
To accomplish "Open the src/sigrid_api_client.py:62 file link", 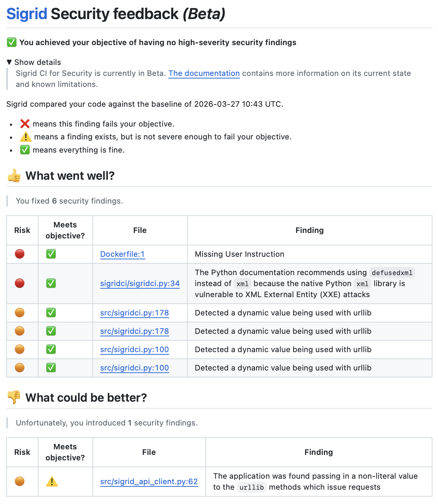I will point(149,482).
